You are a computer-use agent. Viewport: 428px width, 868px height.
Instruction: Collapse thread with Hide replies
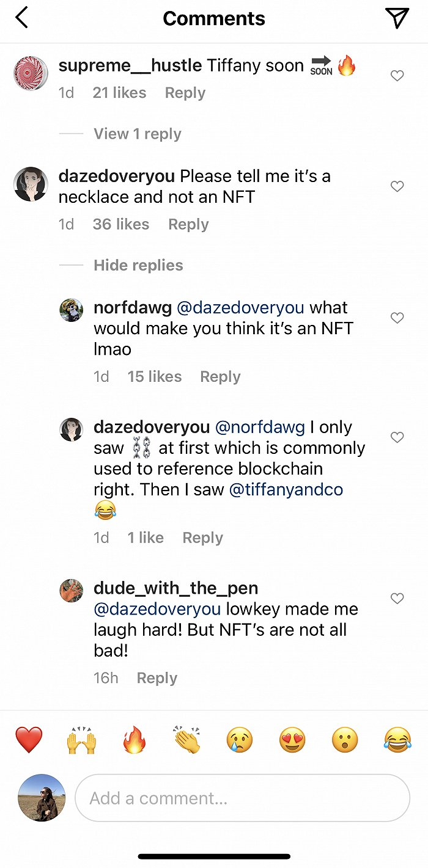(138, 265)
